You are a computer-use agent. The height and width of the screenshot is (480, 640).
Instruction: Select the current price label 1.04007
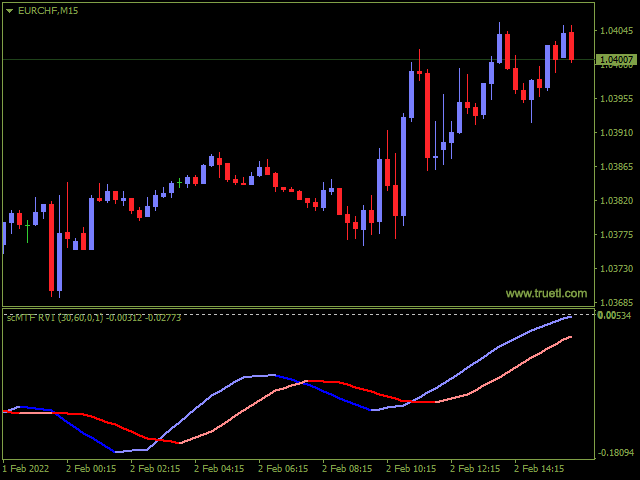click(616, 60)
